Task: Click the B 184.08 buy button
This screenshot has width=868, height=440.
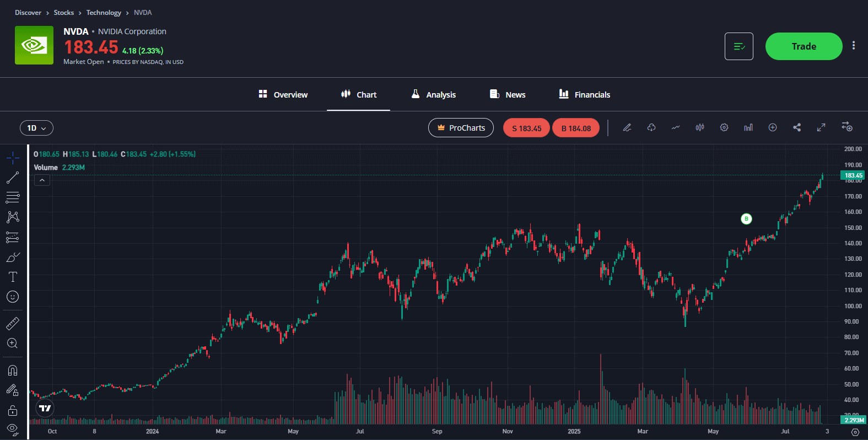Action: click(576, 128)
